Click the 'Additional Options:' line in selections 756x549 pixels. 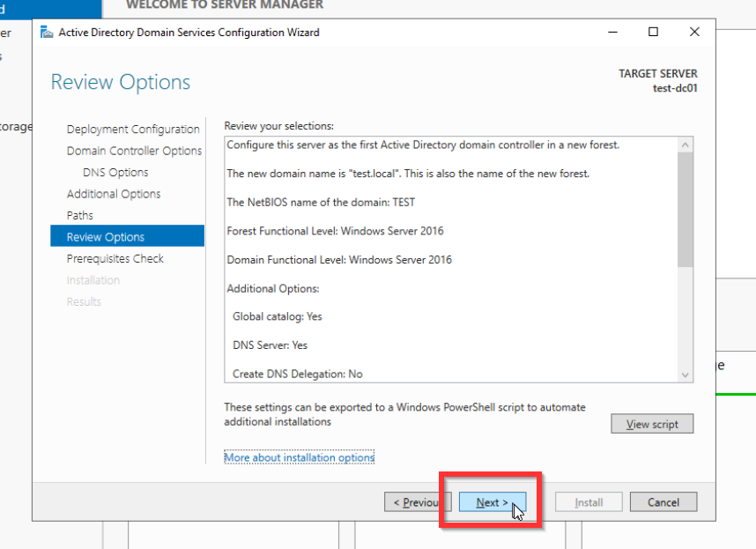click(x=273, y=289)
